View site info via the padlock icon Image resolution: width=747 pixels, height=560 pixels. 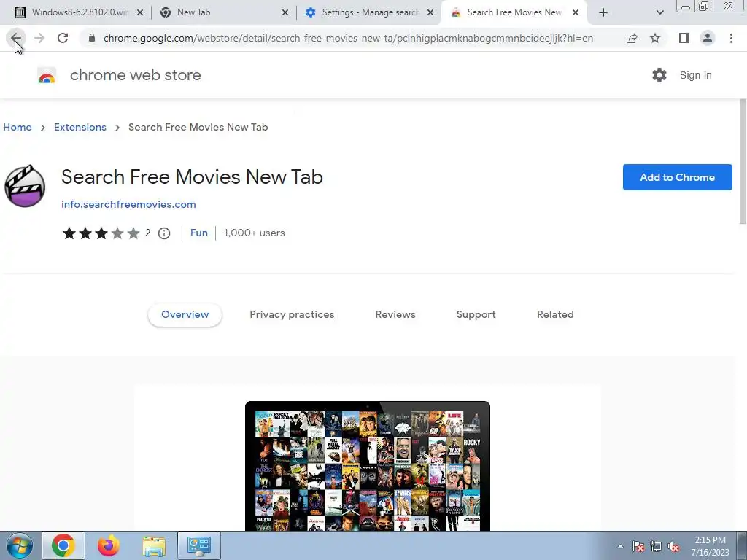click(92, 38)
